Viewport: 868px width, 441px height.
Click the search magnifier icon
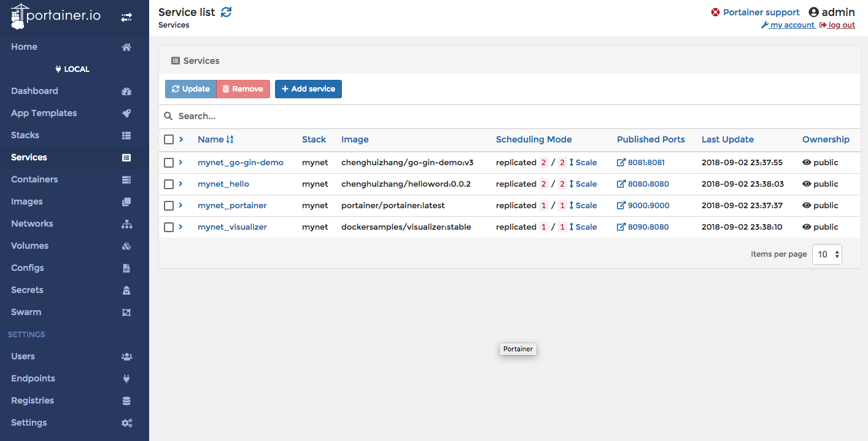pyautogui.click(x=168, y=116)
